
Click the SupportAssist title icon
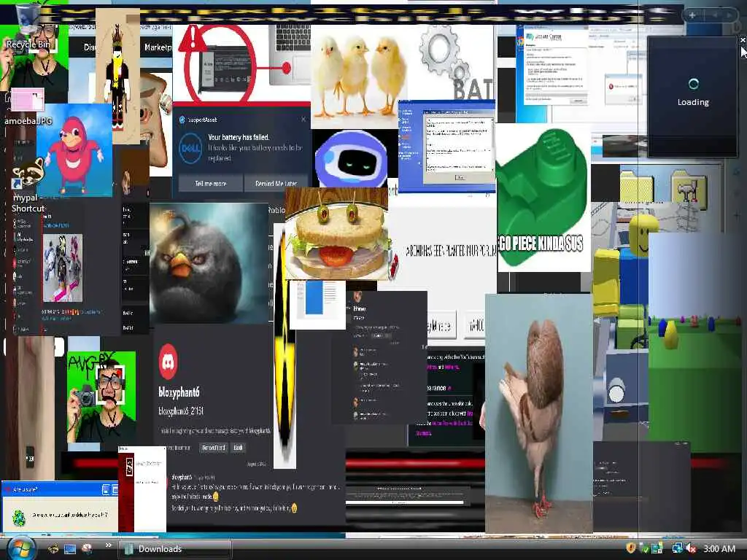(182, 120)
